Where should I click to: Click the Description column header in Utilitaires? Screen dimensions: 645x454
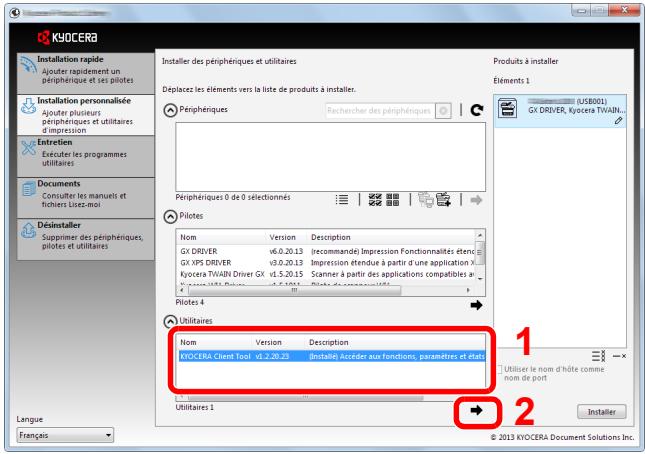(x=395, y=343)
